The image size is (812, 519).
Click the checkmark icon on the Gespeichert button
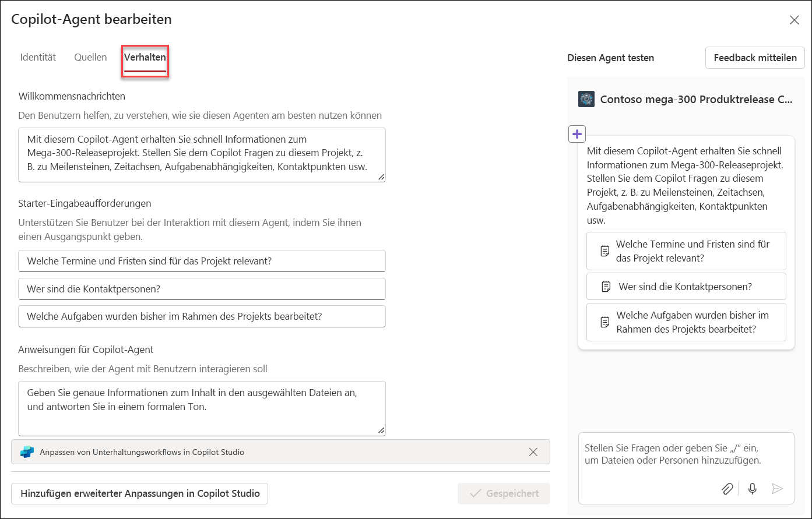click(475, 493)
